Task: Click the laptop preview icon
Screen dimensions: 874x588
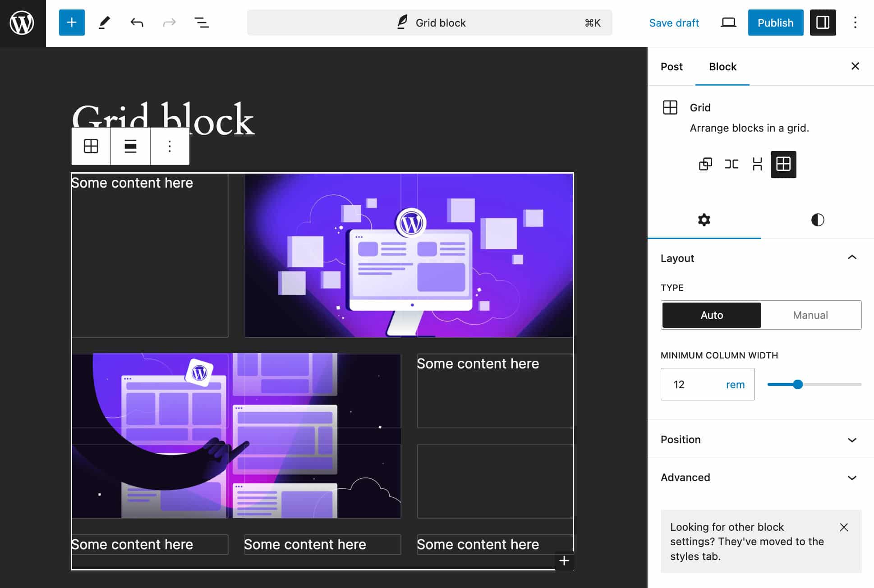Action: (x=728, y=23)
